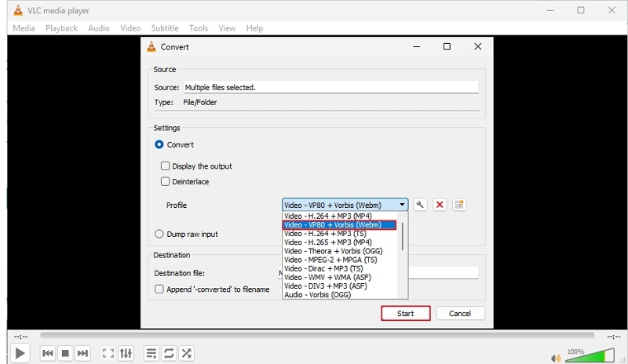Open the Media menu
628x364 pixels.
click(24, 28)
